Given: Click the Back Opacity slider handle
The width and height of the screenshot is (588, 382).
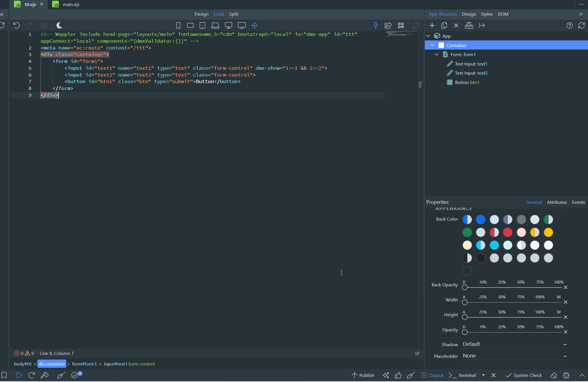Looking at the screenshot, I should [x=465, y=287].
